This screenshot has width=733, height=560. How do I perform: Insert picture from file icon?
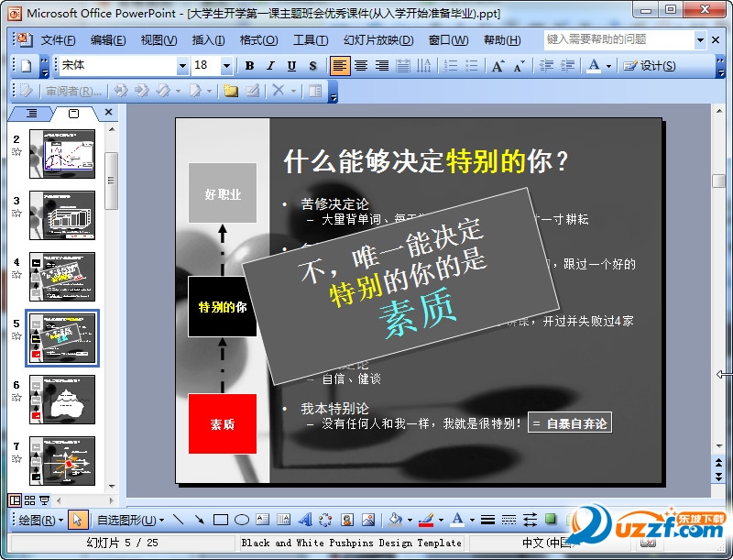(x=368, y=520)
